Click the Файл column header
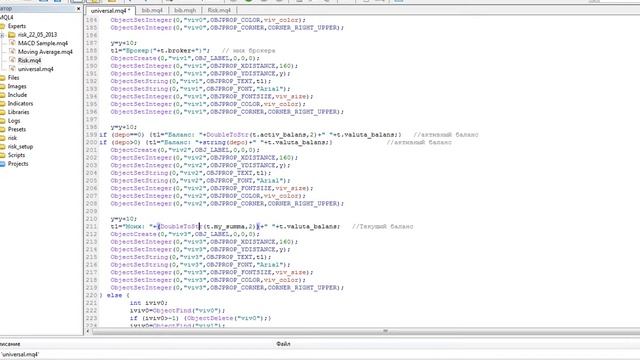Screen dimensions: 640x360 pyautogui.click(x=283, y=344)
